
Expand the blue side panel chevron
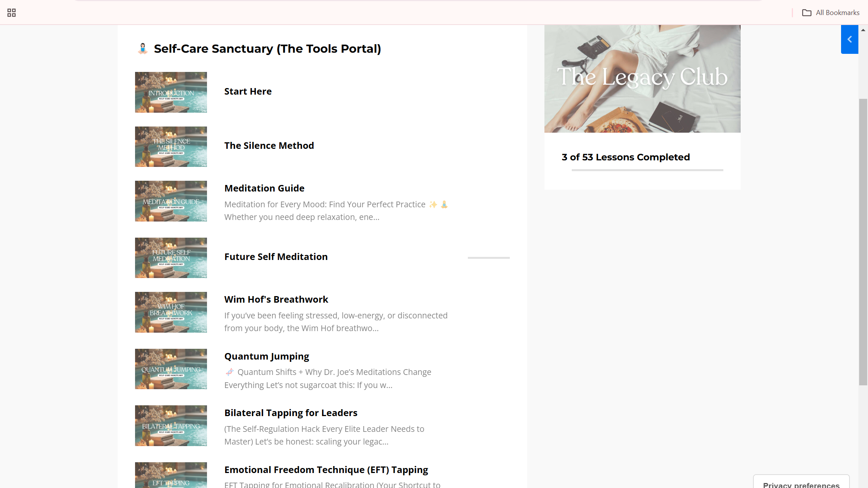(850, 39)
